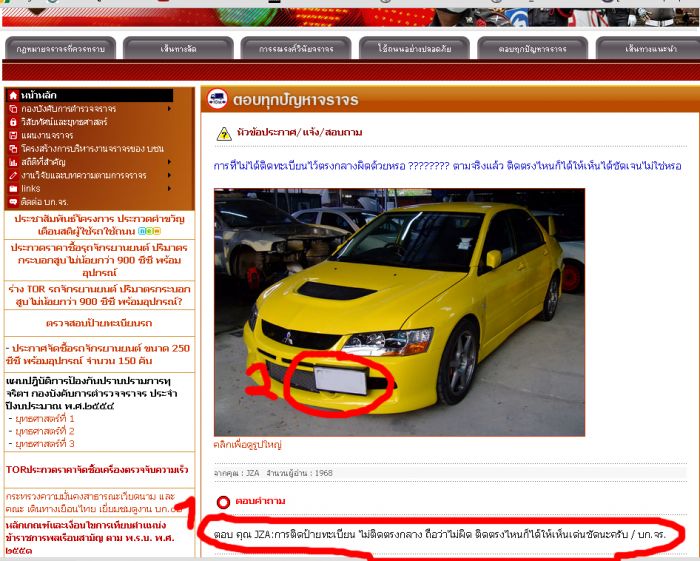Image resolution: width=700 pixels, height=561 pixels.
Task: Go to หน้าหลัก in the sidebar
Action: pyautogui.click(x=38, y=95)
